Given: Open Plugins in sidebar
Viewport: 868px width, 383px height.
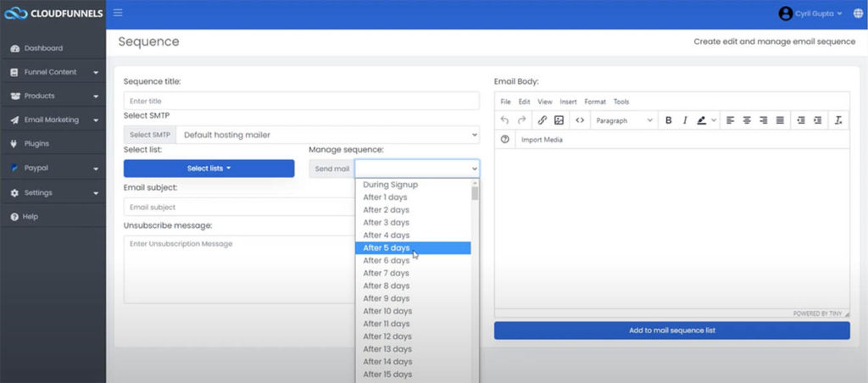Looking at the screenshot, I should pyautogui.click(x=53, y=143).
